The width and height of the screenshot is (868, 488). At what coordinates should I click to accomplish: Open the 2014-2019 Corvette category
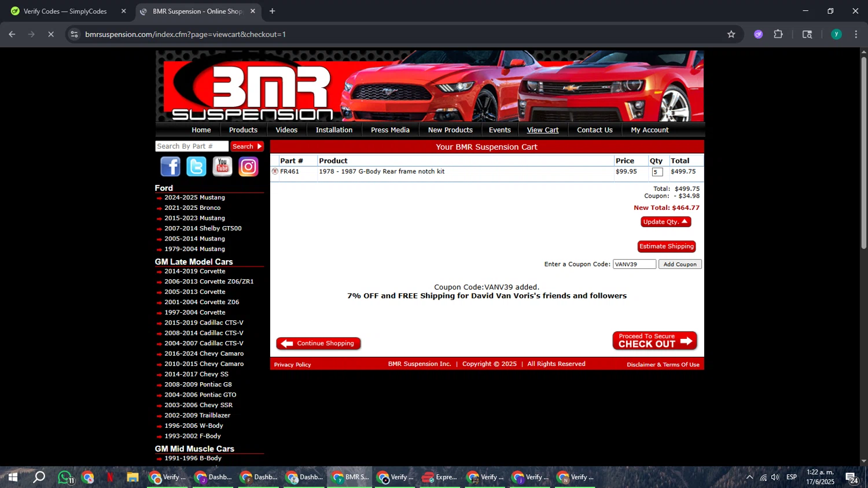point(194,271)
